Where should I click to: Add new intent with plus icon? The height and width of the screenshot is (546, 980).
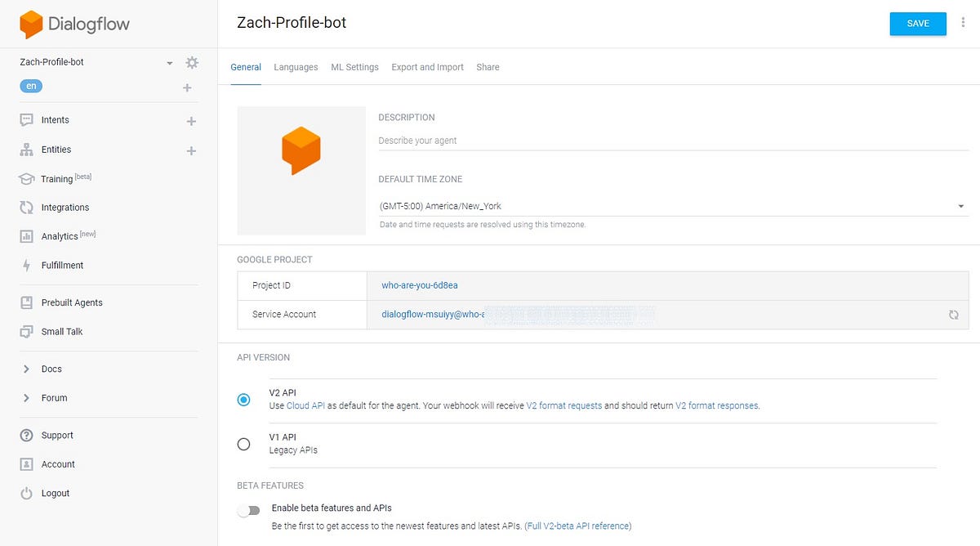coord(191,121)
